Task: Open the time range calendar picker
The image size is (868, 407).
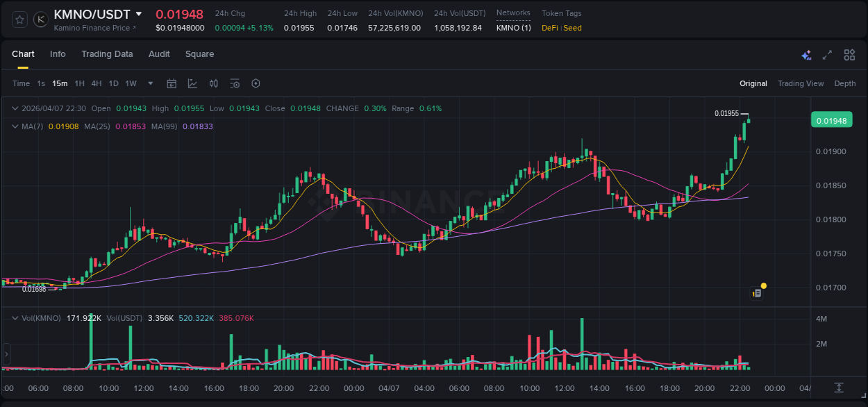Action: coord(172,83)
